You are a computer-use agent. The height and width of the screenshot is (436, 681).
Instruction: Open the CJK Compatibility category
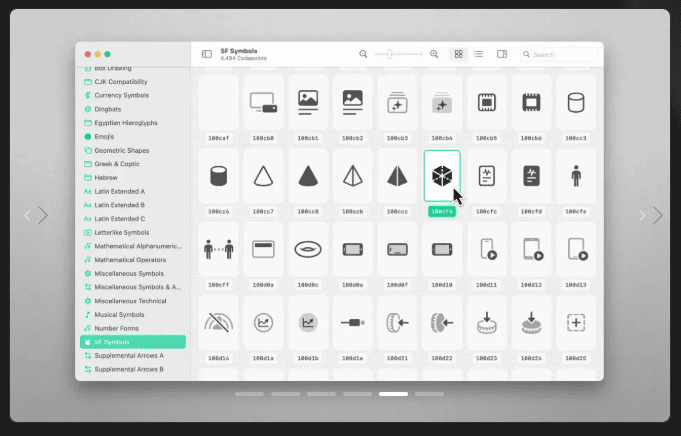point(133,82)
